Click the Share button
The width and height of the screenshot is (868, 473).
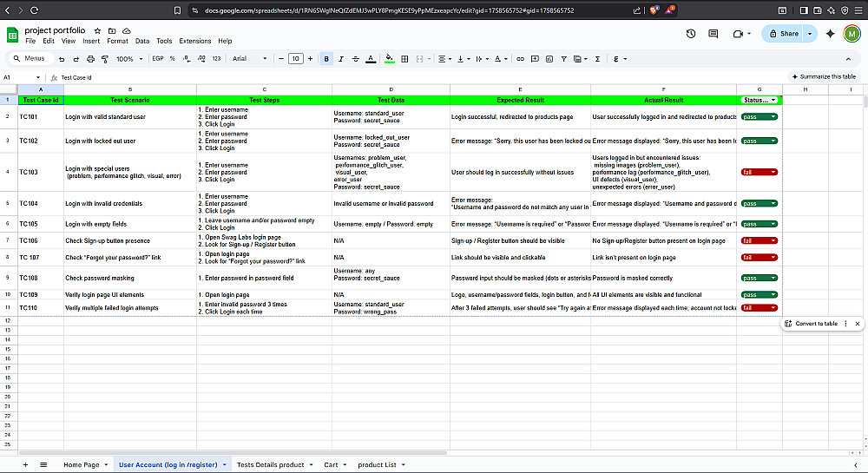coord(783,34)
